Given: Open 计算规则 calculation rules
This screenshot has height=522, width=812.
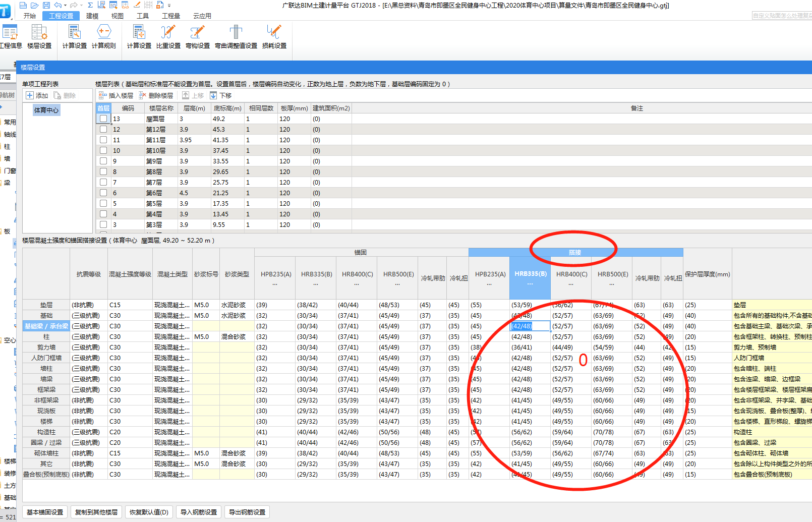Looking at the screenshot, I should [104, 37].
